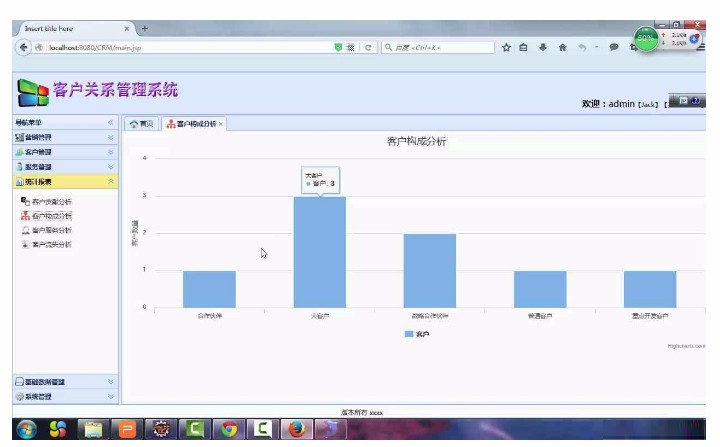
Task: Open the downloads arrow icon
Action: (x=543, y=47)
